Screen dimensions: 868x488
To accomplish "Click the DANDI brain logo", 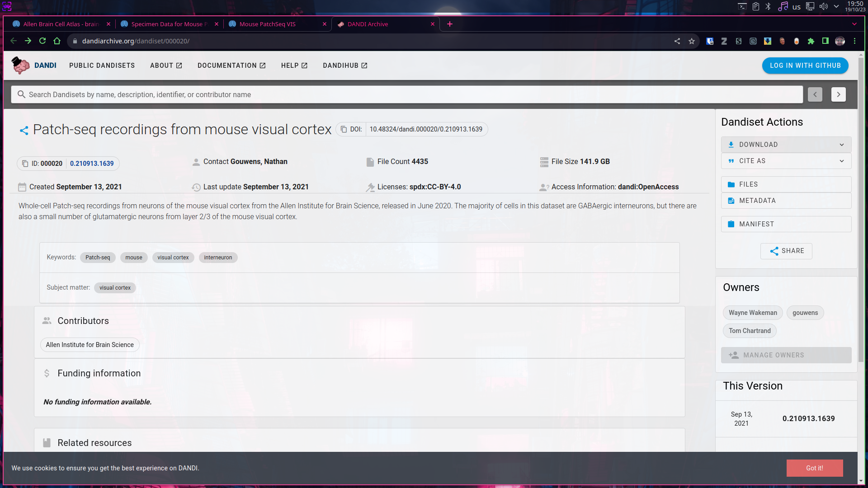I will 20,66.
